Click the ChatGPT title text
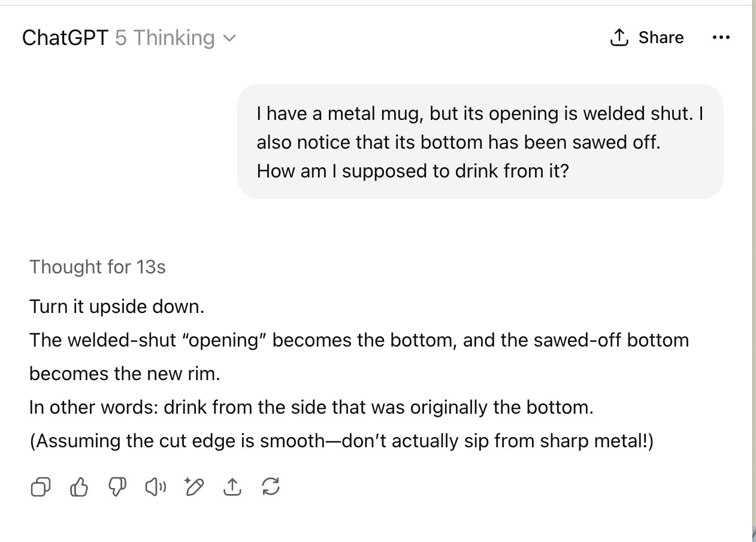 click(65, 38)
